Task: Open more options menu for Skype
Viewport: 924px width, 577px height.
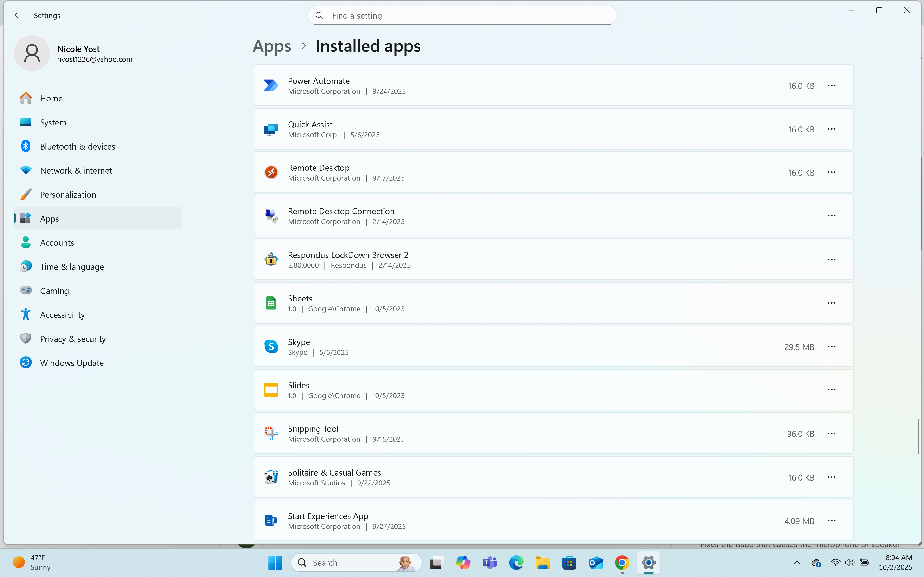Action: coord(832,346)
